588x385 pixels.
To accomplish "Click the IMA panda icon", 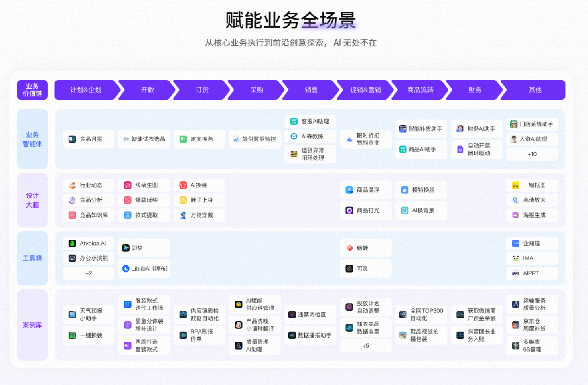I will pyautogui.click(x=515, y=258).
